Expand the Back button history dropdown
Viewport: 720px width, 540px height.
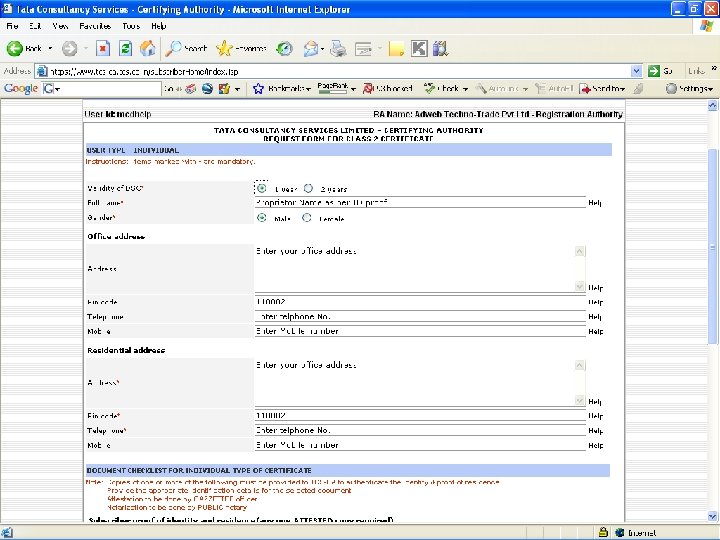[50, 48]
